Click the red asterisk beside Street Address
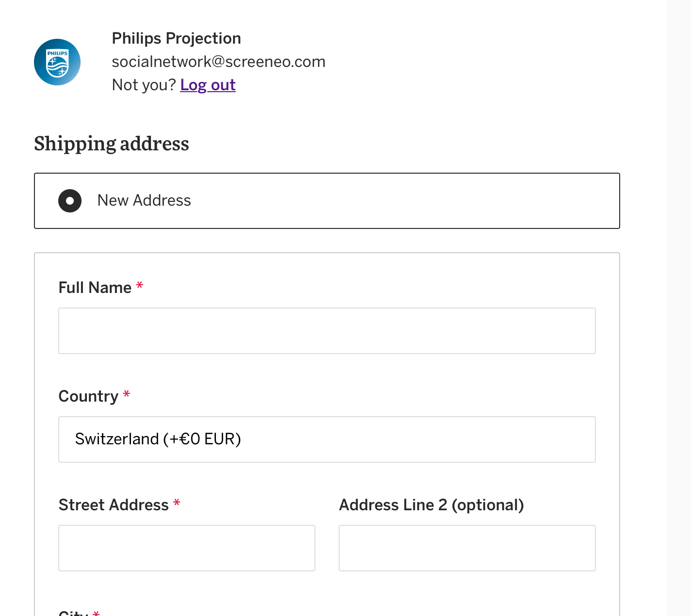This screenshot has width=691, height=616. click(x=177, y=503)
